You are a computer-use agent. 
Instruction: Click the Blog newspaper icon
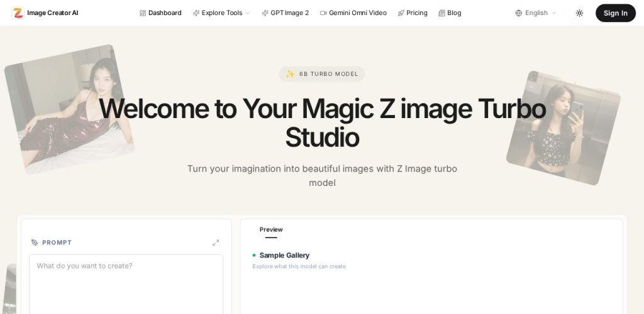[x=442, y=13]
